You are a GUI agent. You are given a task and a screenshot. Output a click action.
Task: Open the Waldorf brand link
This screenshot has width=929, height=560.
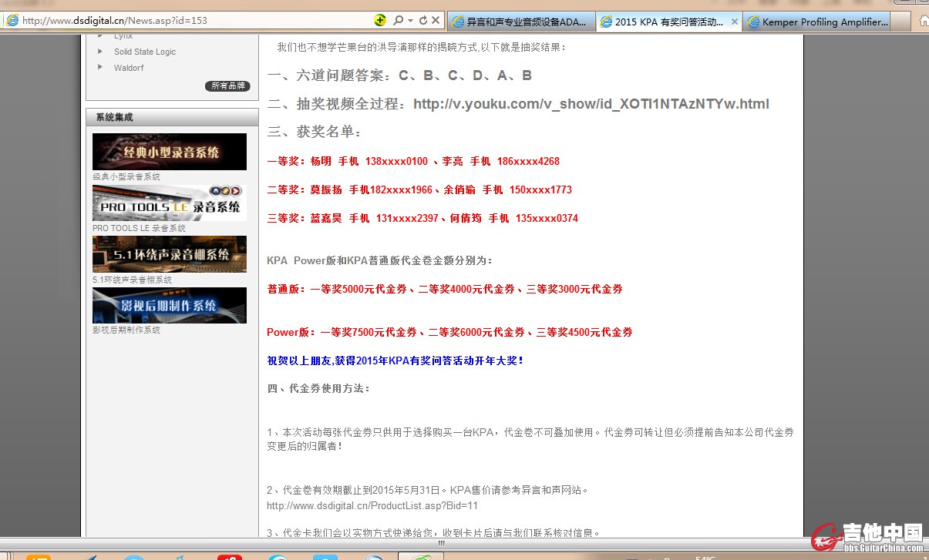(x=129, y=68)
